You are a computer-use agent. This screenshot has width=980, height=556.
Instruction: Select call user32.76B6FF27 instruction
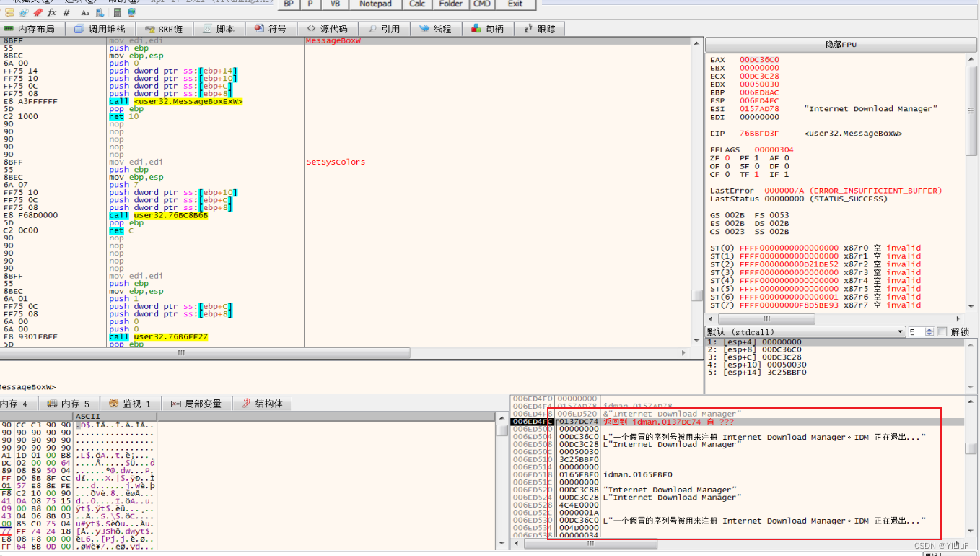point(158,336)
